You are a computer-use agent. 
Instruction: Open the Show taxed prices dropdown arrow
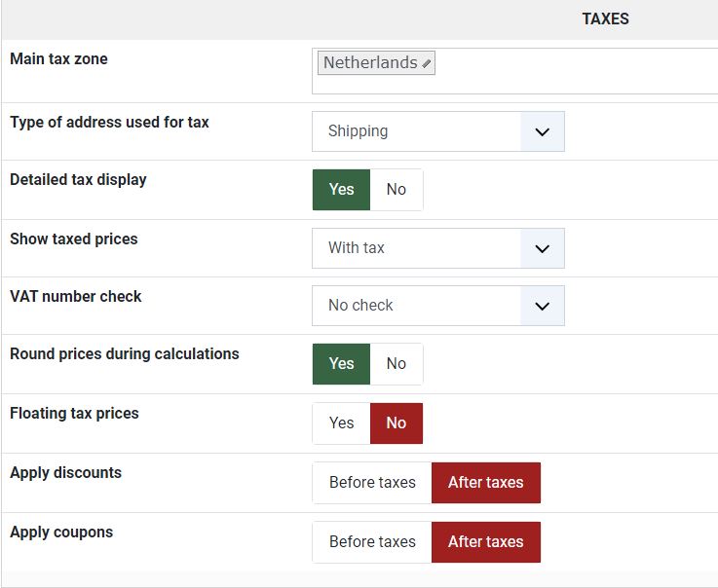pyautogui.click(x=543, y=248)
